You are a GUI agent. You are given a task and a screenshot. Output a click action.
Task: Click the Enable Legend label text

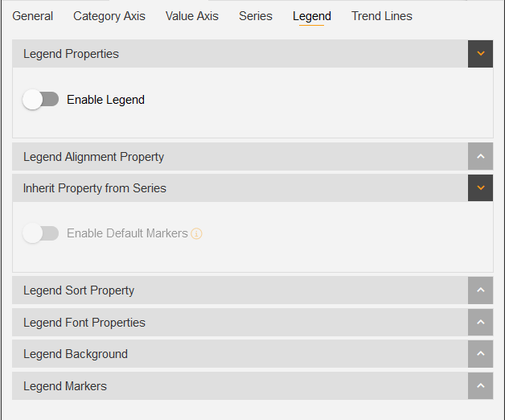(x=105, y=100)
